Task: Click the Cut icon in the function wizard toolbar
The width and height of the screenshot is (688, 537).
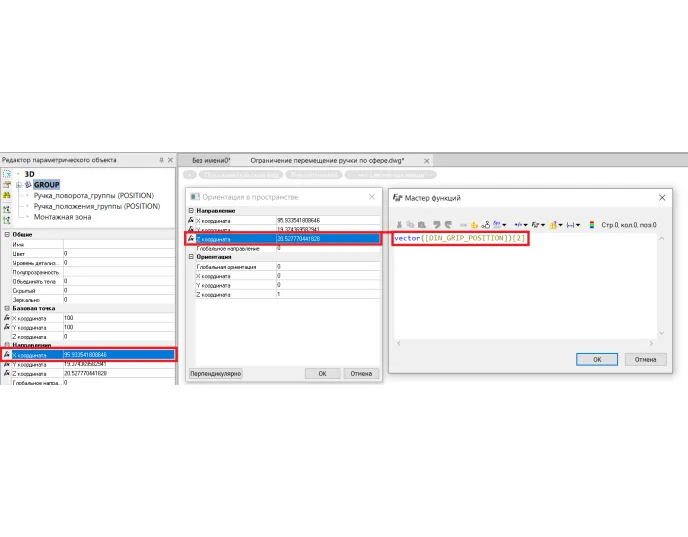Action: click(x=399, y=225)
